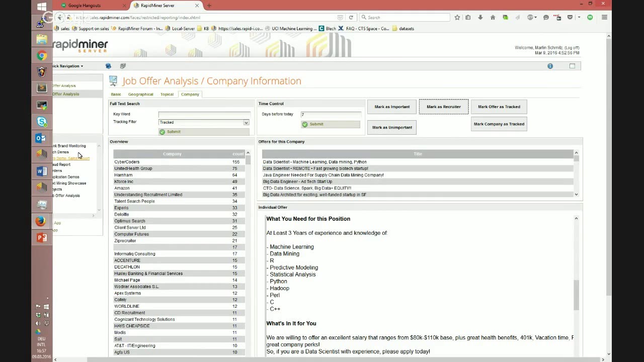
Task: Expand the Quick Navigation menu
Action: [x=68, y=66]
